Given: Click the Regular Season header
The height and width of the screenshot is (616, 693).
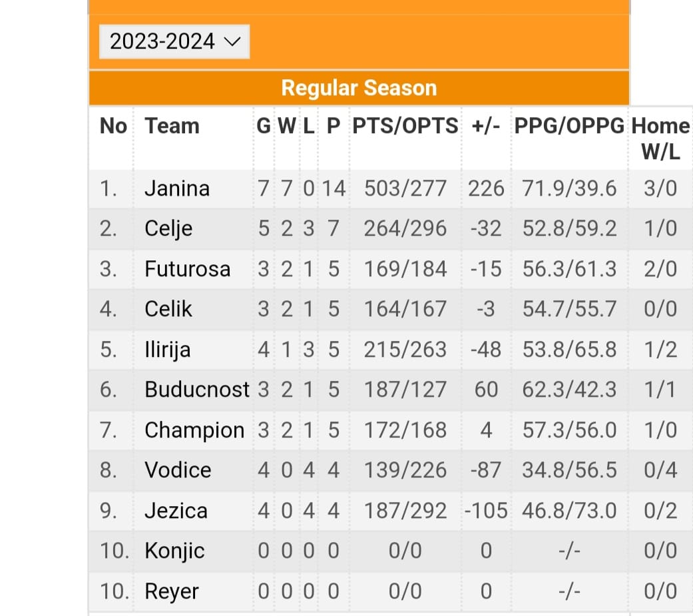Looking at the screenshot, I should [x=359, y=88].
